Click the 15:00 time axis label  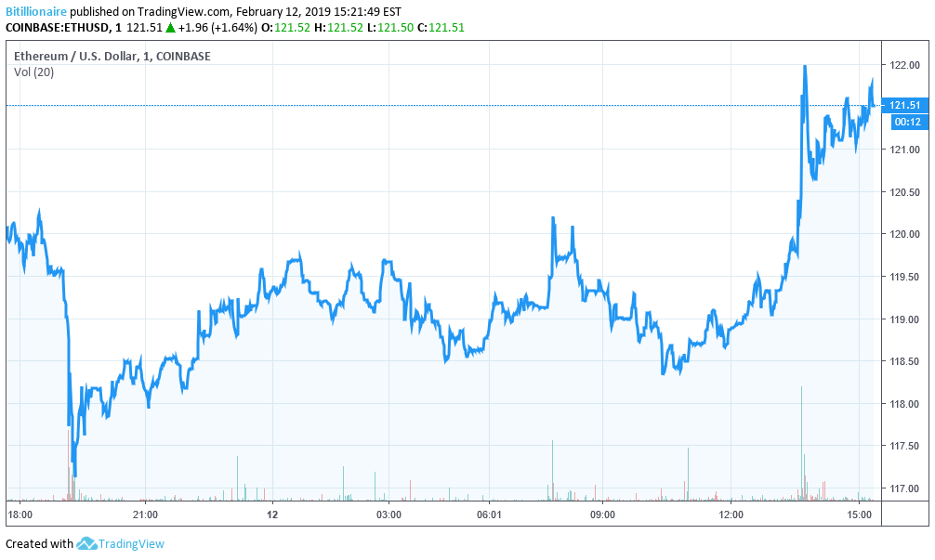point(858,514)
